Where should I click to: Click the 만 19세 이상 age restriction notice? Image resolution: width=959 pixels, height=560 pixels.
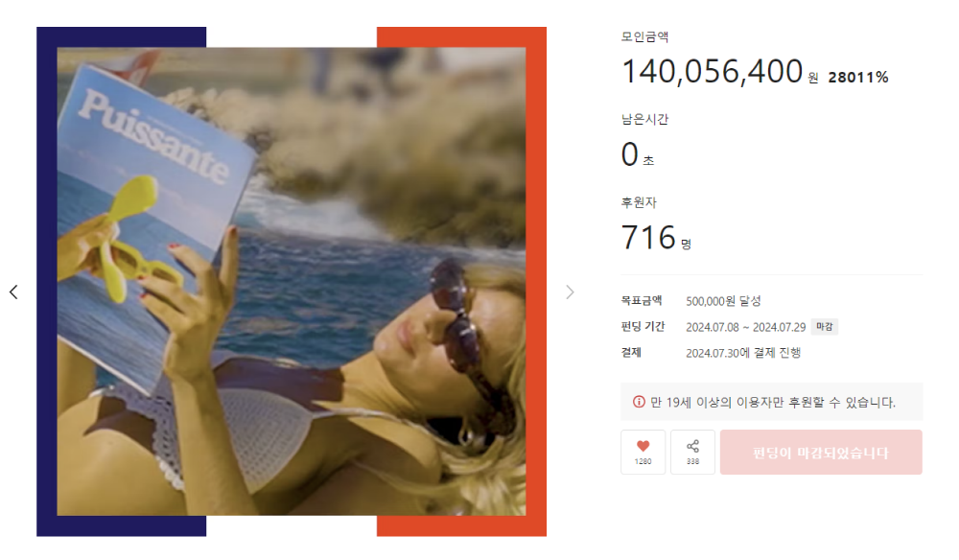[x=772, y=402]
